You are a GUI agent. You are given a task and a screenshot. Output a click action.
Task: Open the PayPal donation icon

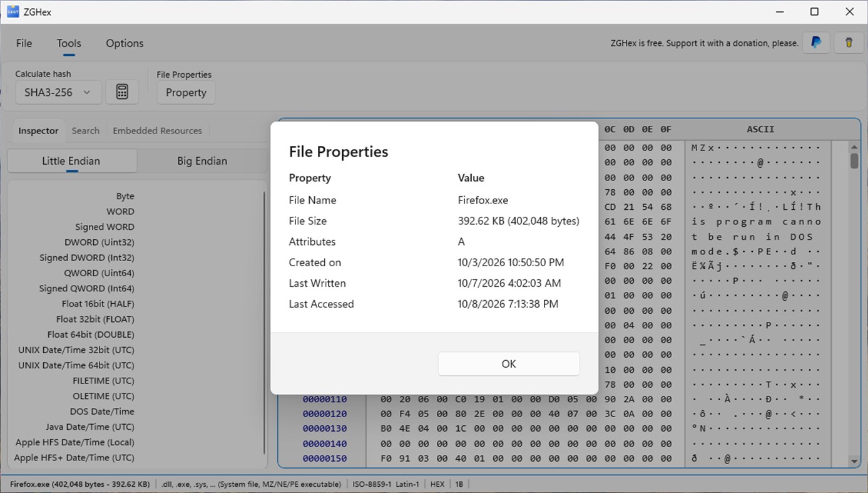pos(816,43)
